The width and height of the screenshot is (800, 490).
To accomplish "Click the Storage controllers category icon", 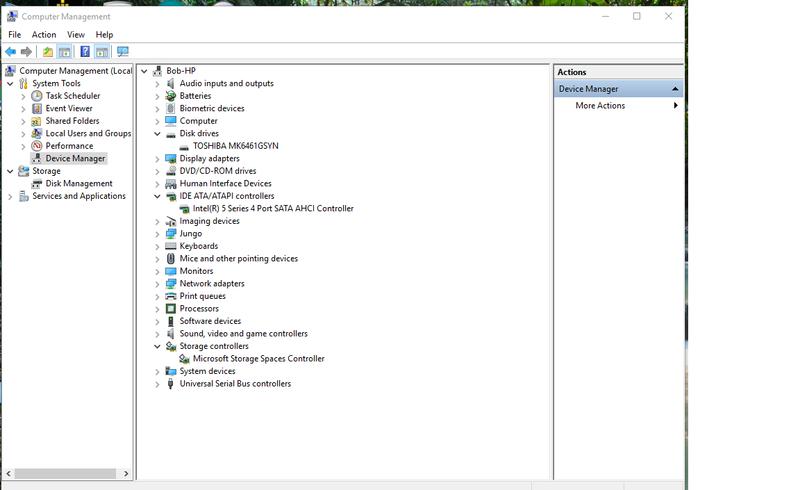I will tap(171, 346).
